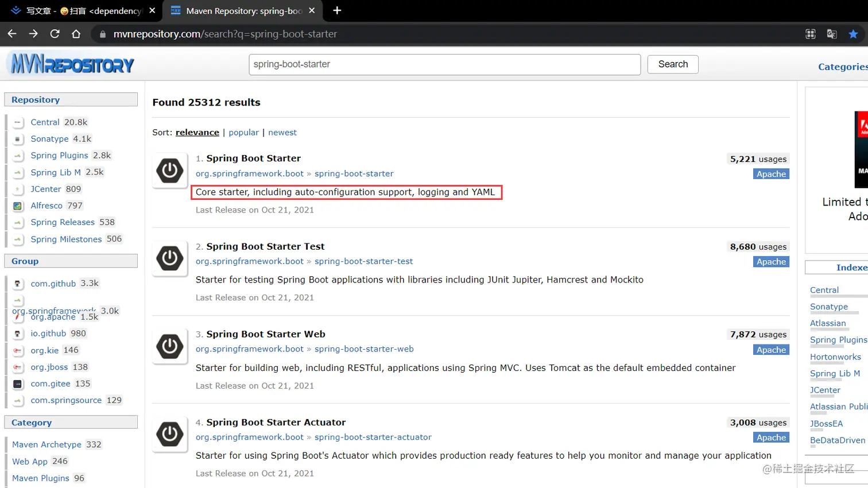
Task: Click the Spring Boot Starter Actuator logo icon
Action: (170, 434)
